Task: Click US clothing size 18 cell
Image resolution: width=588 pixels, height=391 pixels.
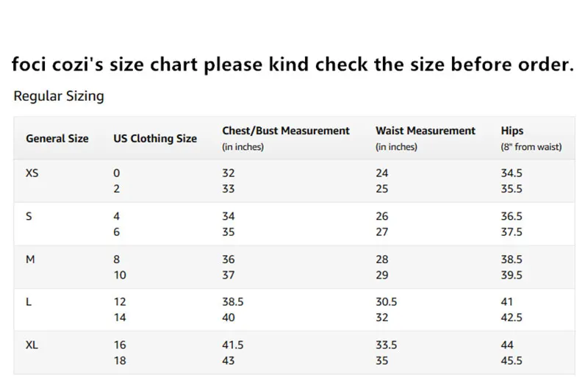Action: pyautogui.click(x=119, y=361)
